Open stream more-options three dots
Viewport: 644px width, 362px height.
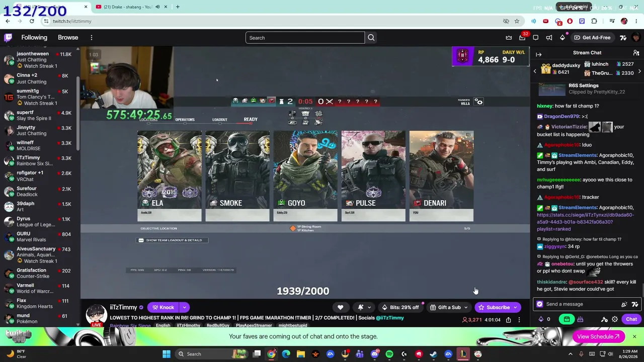point(519,320)
